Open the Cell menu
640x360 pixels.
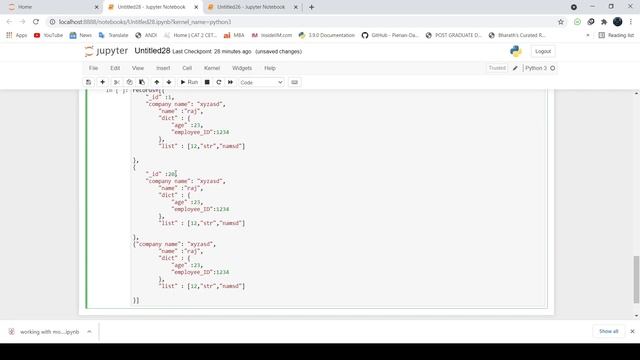[x=187, y=68]
